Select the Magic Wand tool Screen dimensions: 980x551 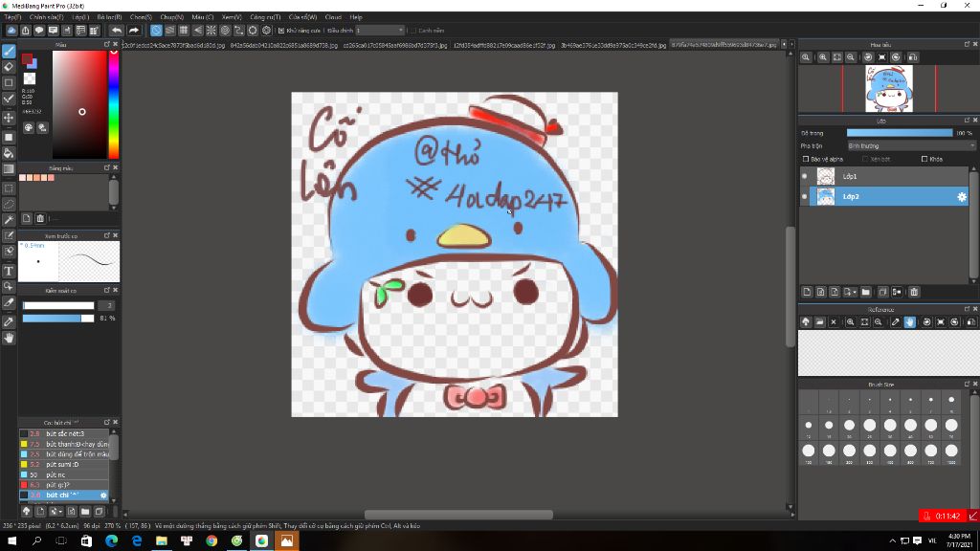tap(9, 220)
